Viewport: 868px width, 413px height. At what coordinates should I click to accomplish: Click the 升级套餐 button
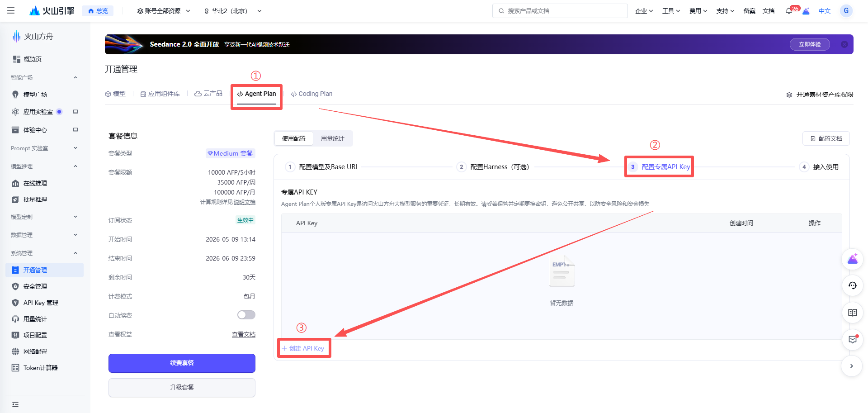click(182, 387)
